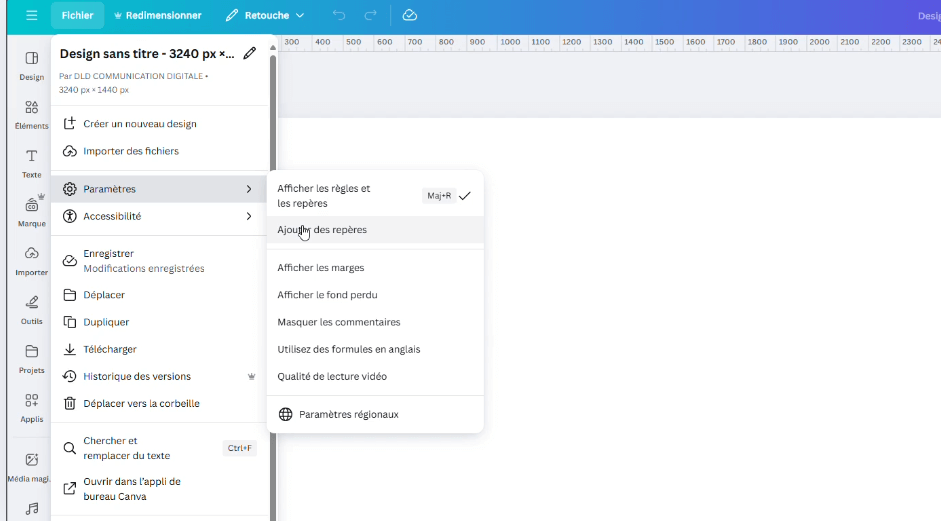Open Paramètres régionaux settings
941x521 pixels.
(348, 414)
